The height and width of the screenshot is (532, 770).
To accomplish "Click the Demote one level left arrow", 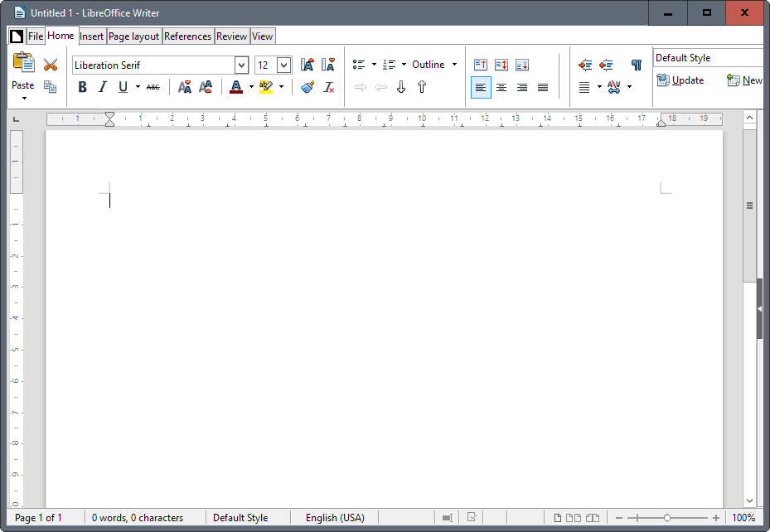I will point(380,87).
